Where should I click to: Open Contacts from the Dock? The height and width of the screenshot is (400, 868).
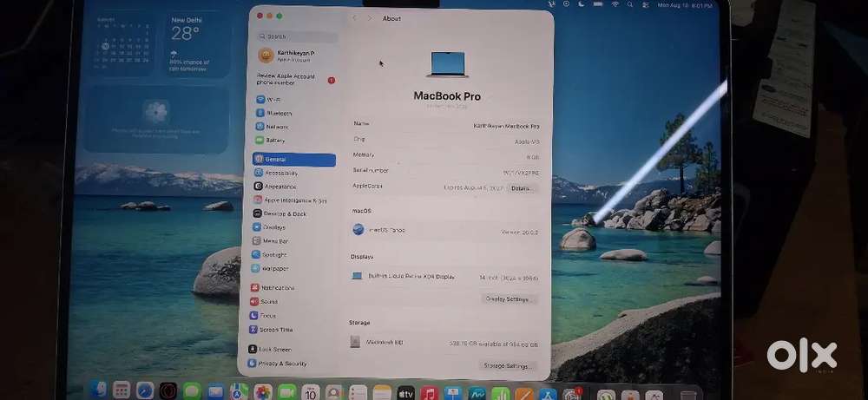(334, 393)
